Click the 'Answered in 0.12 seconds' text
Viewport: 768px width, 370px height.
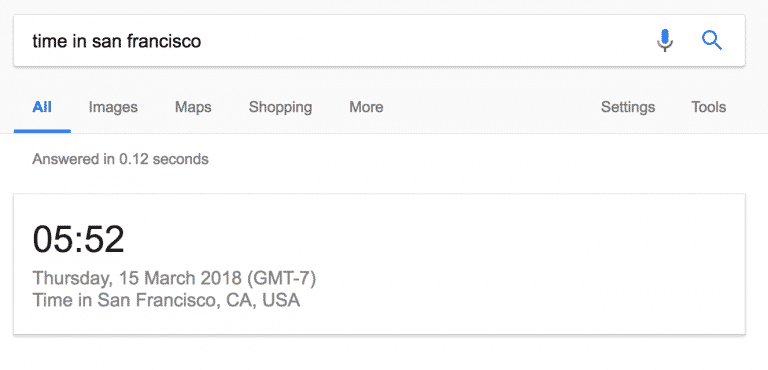click(120, 159)
